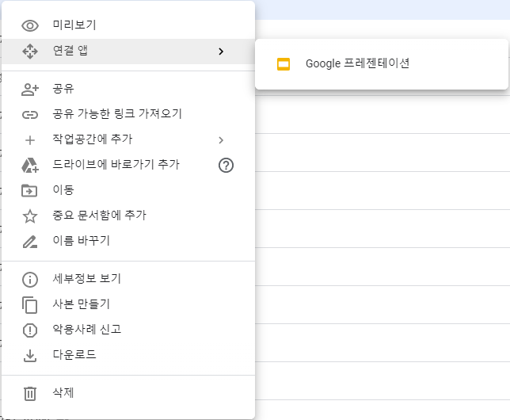Screen dimensions: 510x420
Task: Click the 연결 앱 move-arrows icon
Action: [30, 52]
